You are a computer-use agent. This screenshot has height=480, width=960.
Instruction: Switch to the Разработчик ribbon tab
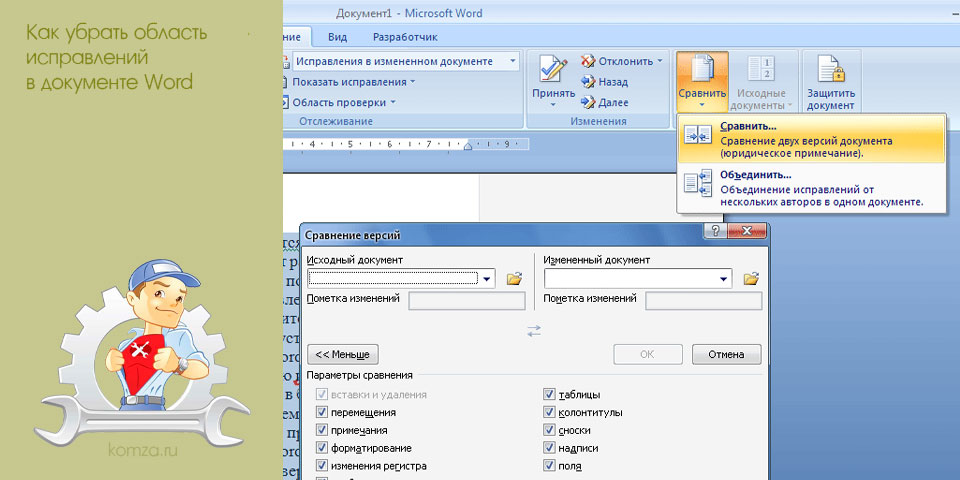tap(405, 37)
